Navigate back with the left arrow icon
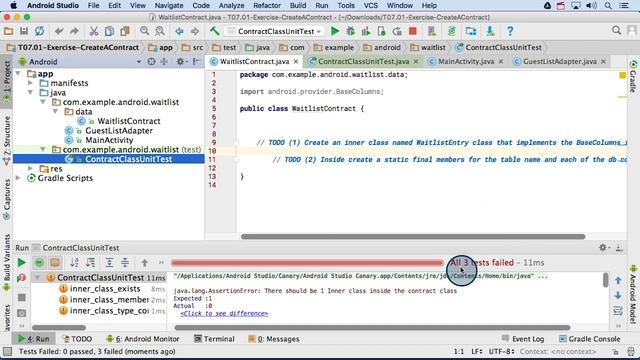 (179, 31)
